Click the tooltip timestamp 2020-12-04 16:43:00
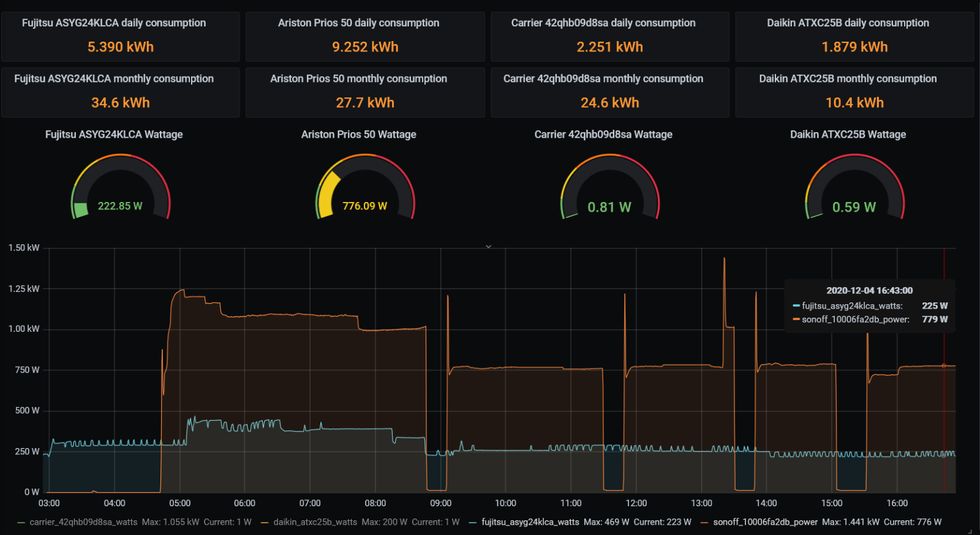Viewport: 980px width, 535px height. click(x=870, y=290)
